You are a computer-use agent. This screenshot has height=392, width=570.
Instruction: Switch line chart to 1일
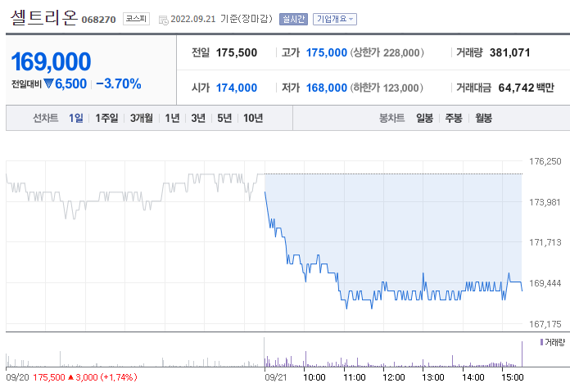(x=76, y=118)
